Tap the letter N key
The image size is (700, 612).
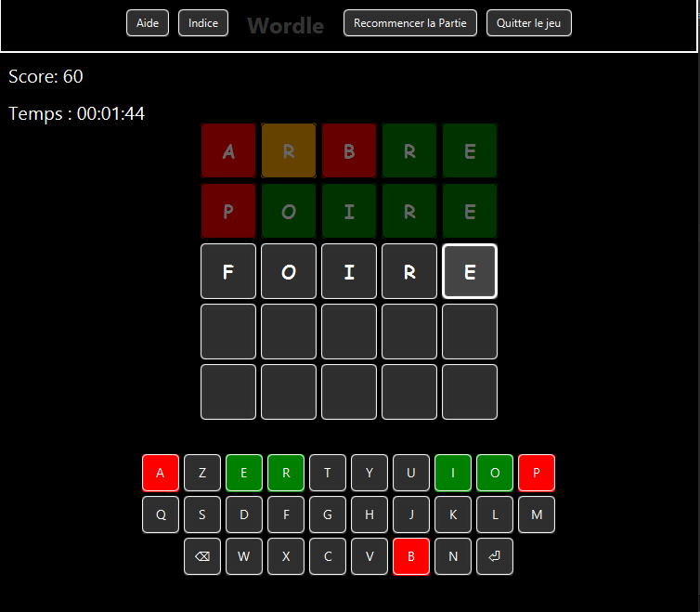453,556
